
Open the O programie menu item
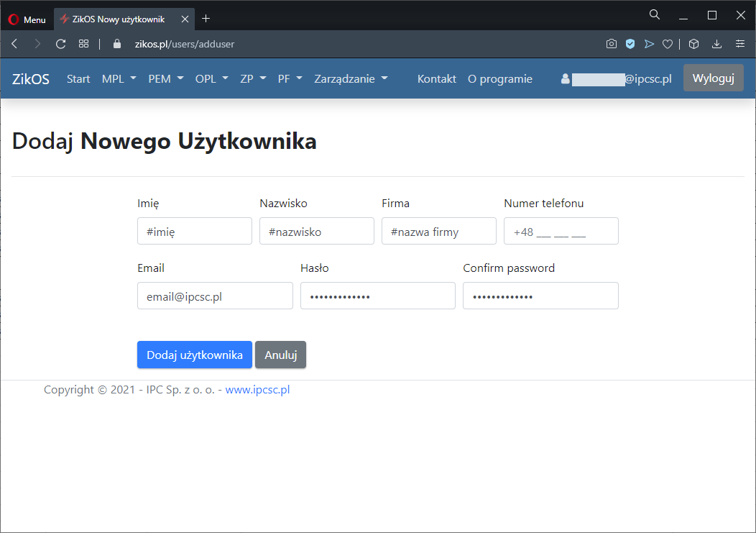[499, 79]
